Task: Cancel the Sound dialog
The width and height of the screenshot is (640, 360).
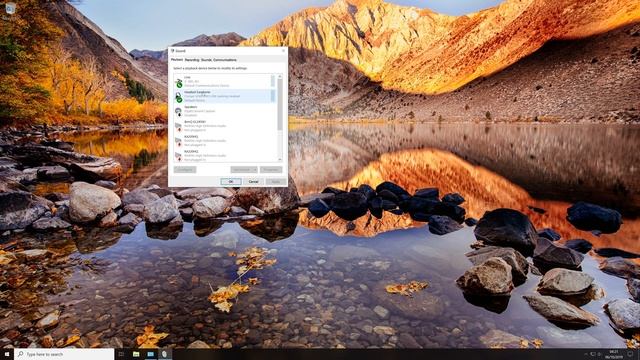Action: click(253, 181)
